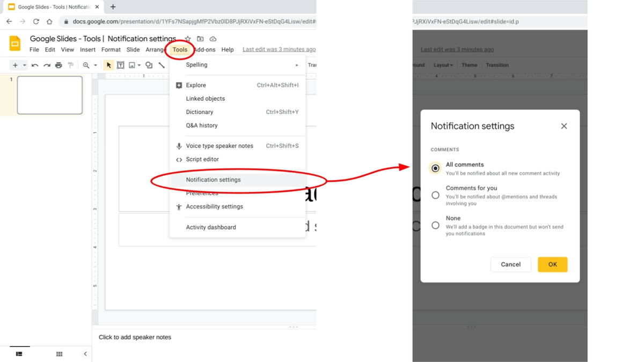This screenshot has width=644, height=362.
Task: Select the Text box tool
Action: tap(121, 65)
